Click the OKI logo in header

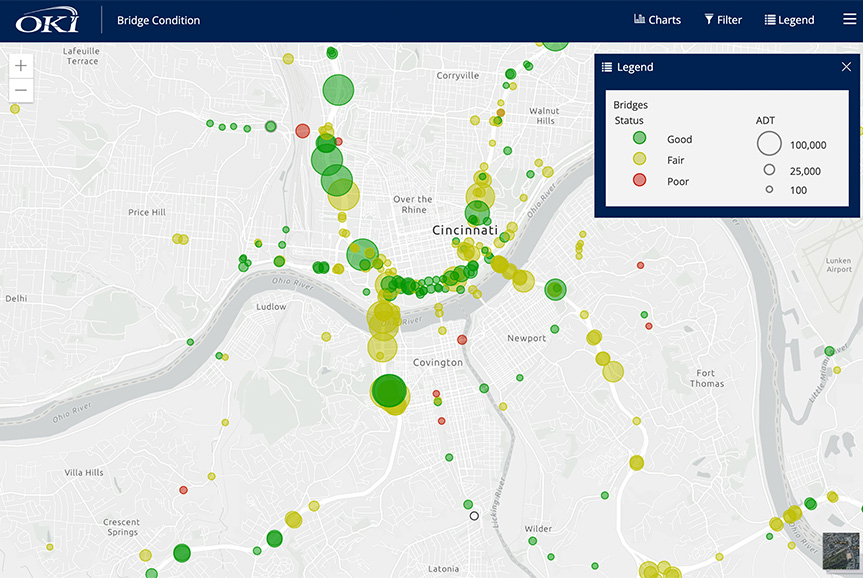pos(47,20)
